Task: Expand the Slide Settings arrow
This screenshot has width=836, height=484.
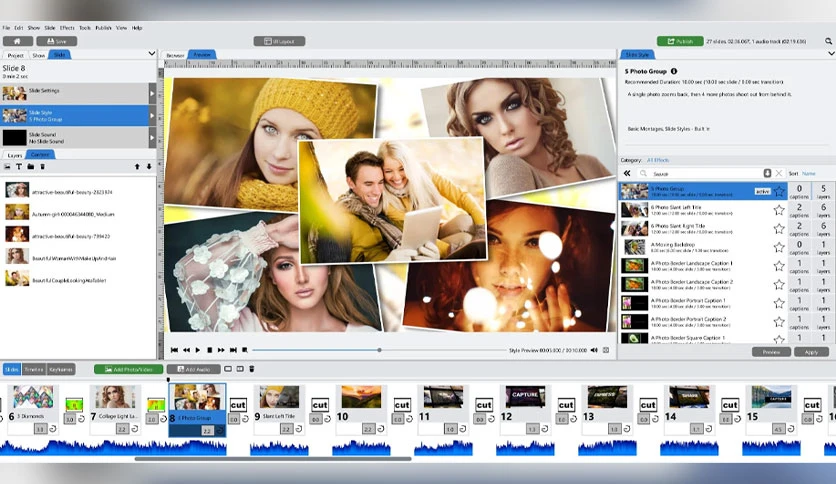Action: coord(152,94)
